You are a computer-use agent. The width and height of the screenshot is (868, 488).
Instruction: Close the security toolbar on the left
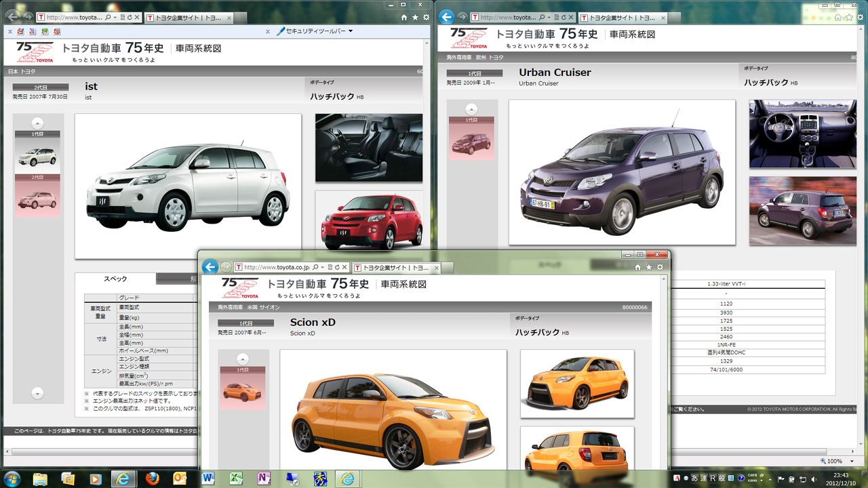pos(9,31)
